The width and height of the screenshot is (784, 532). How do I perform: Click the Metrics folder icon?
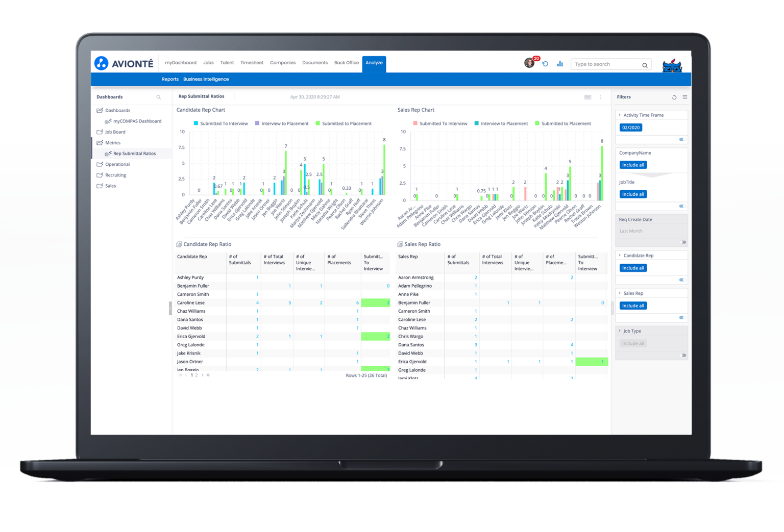[x=100, y=143]
